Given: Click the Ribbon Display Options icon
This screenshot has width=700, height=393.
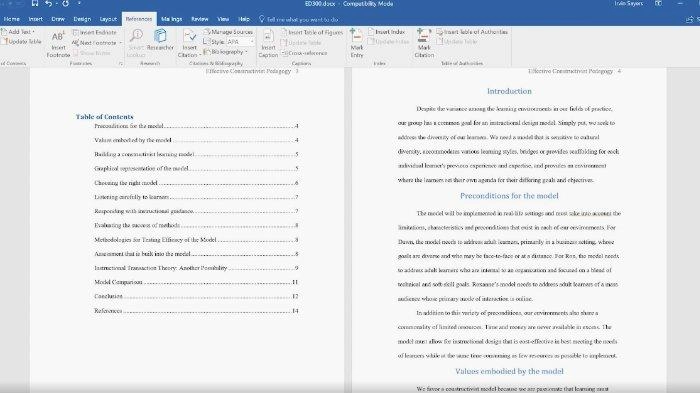Looking at the screenshot, I should [x=658, y=4].
